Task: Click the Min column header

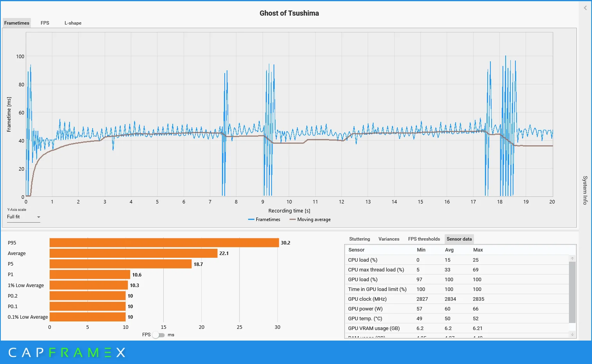Action: [x=421, y=250]
